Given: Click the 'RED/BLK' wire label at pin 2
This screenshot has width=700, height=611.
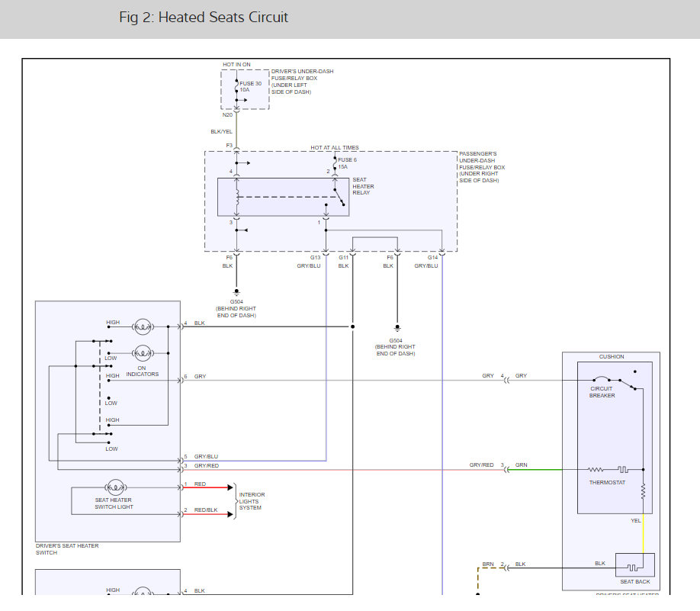Looking at the screenshot, I should (206, 510).
